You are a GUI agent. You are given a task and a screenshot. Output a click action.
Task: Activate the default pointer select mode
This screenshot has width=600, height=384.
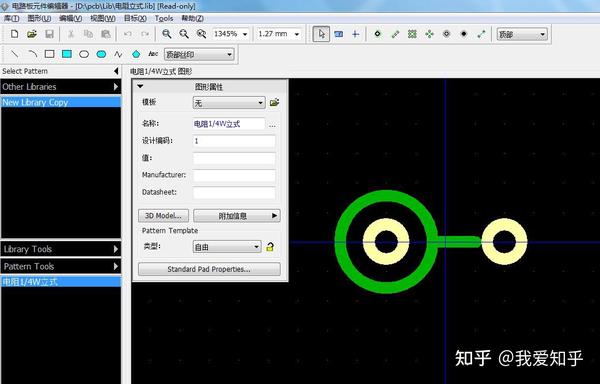pos(321,34)
